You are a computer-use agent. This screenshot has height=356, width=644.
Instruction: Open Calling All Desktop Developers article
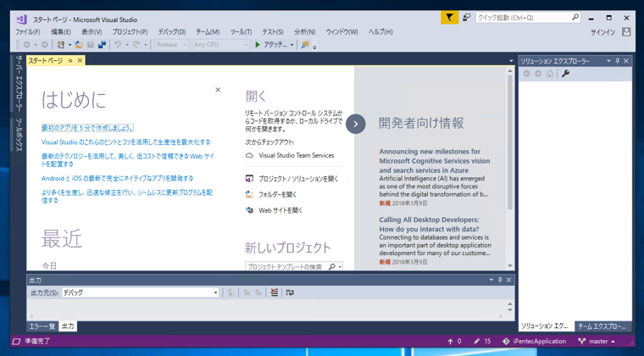coord(430,224)
